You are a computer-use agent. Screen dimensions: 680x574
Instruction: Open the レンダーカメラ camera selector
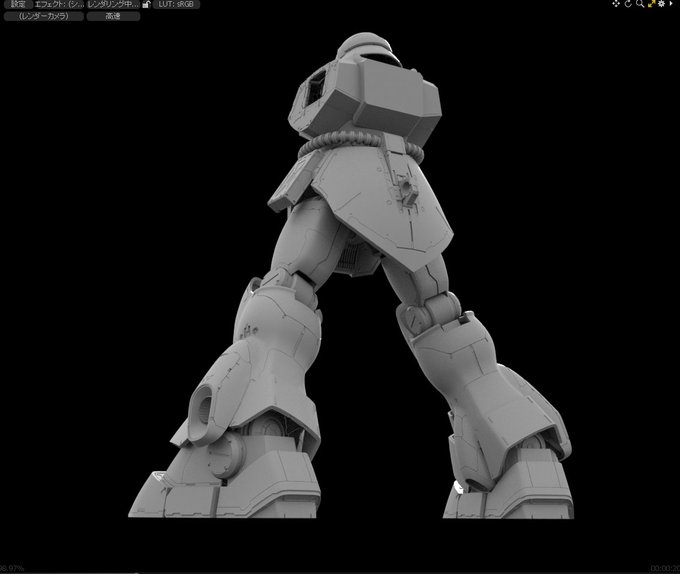(43, 16)
